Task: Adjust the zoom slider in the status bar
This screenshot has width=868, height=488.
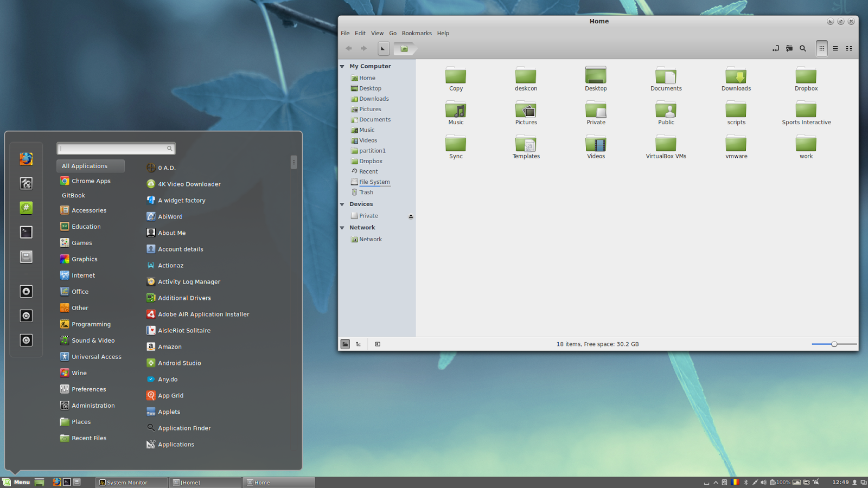Action: click(x=834, y=344)
